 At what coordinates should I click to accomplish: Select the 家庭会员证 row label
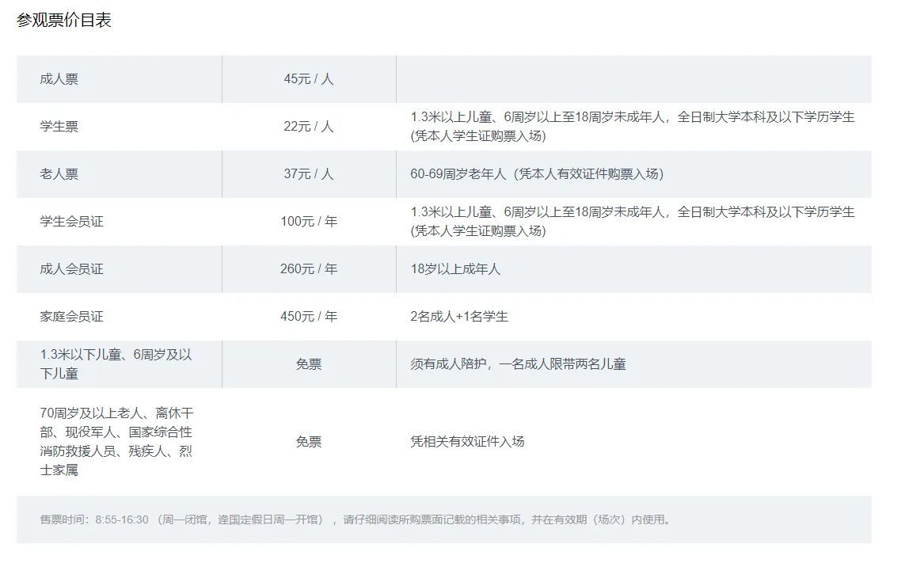[71, 317]
